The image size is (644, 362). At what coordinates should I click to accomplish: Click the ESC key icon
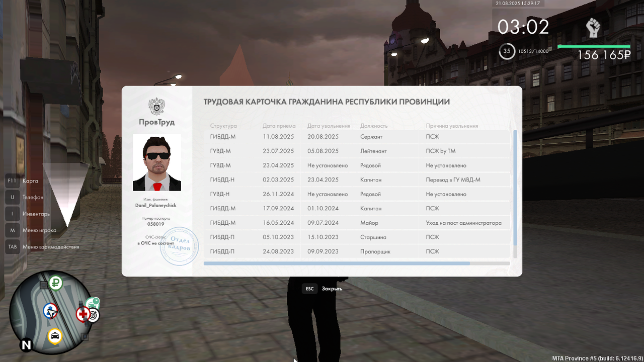[x=309, y=289]
